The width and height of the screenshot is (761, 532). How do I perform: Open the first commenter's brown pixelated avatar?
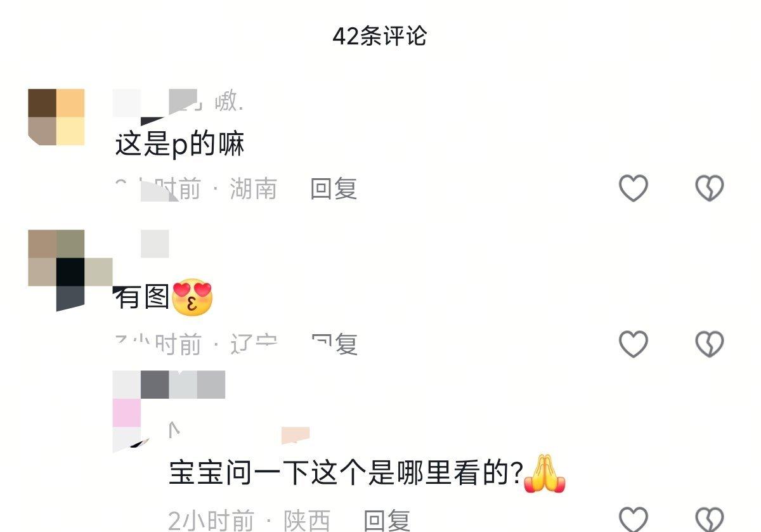click(56, 117)
